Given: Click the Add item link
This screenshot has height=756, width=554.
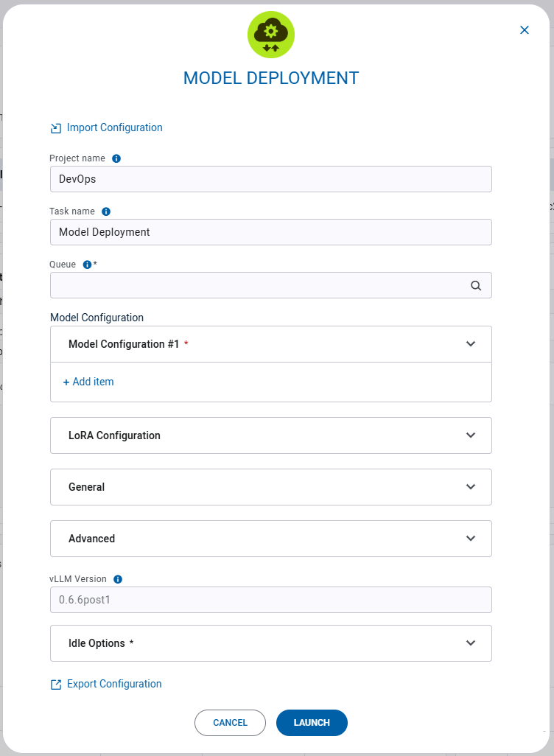Looking at the screenshot, I should coord(88,382).
